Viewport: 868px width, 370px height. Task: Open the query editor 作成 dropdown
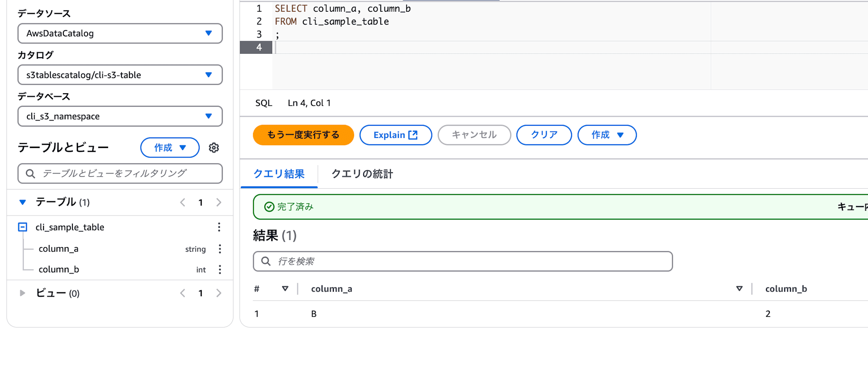point(607,135)
